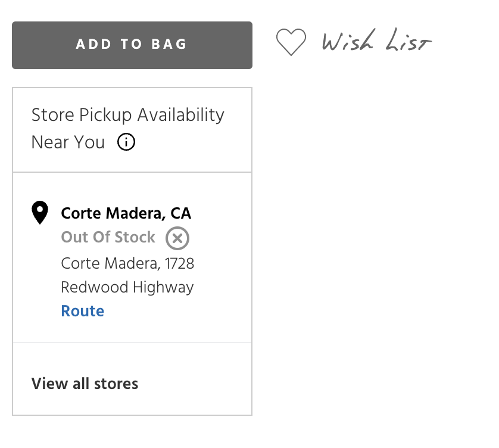The height and width of the screenshot is (448, 499).
Task: Open the Route link for directions
Action: 83,311
